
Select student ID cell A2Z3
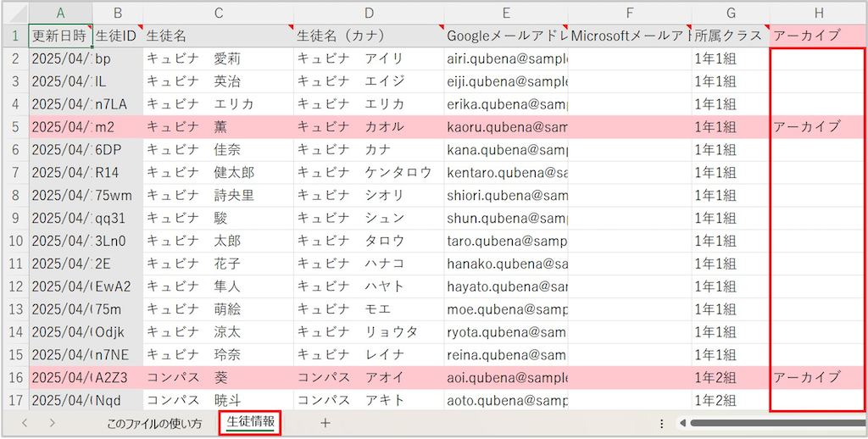[x=118, y=377]
